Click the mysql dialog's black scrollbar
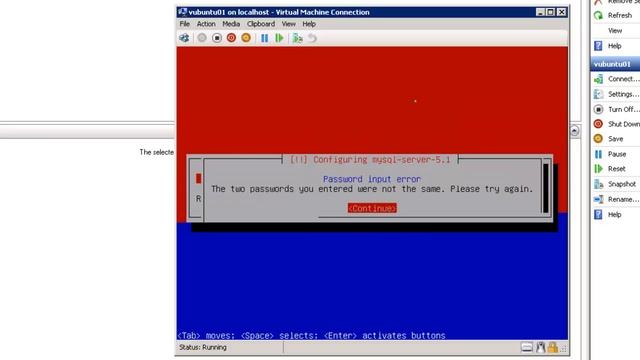Image resolution: width=640 pixels, height=360 pixels. click(546, 188)
